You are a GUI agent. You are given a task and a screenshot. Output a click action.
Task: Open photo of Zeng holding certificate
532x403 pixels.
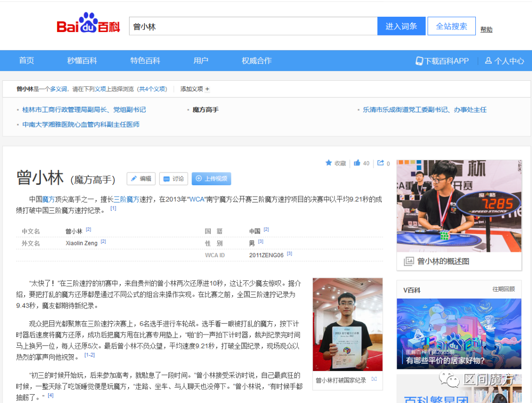(347, 325)
